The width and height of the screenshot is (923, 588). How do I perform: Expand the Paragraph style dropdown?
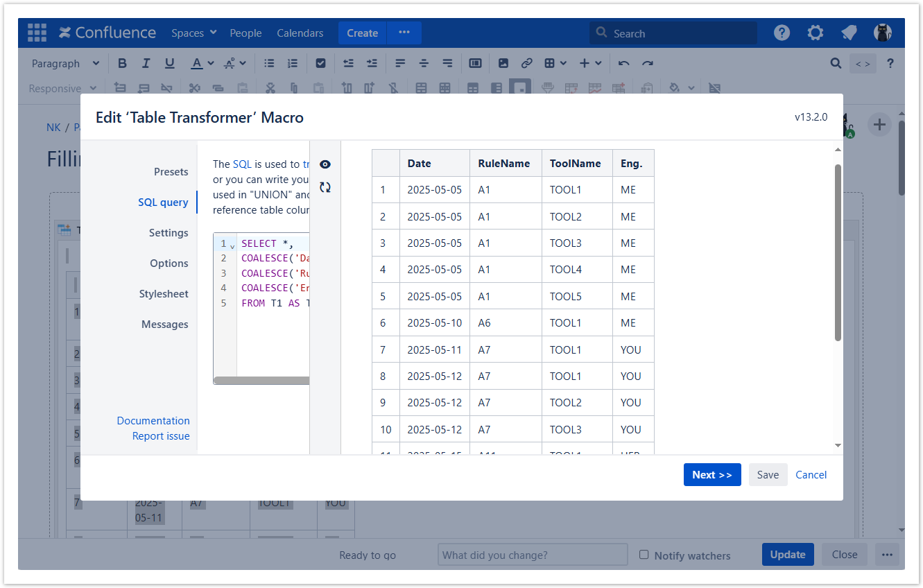click(x=65, y=63)
